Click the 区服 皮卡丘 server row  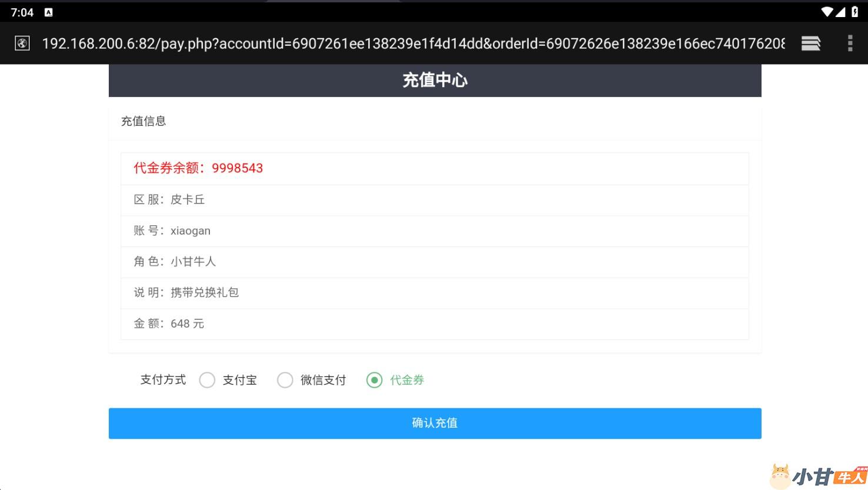click(x=435, y=200)
